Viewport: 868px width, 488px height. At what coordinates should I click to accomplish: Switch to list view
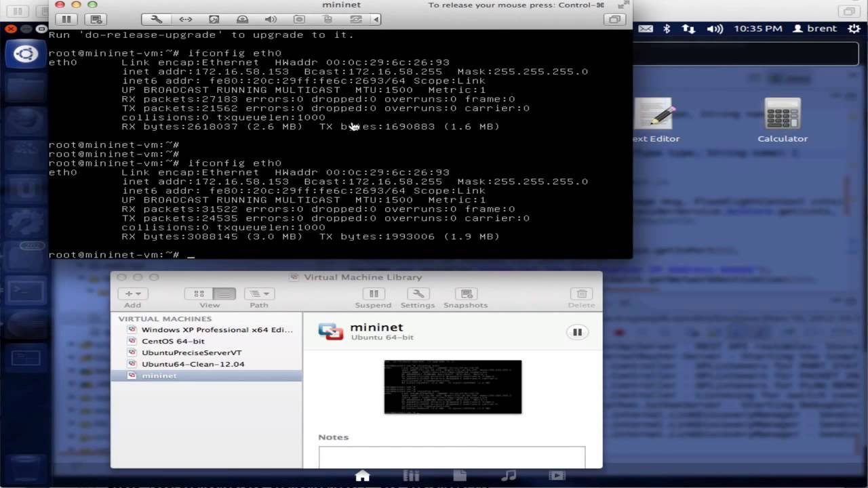224,293
